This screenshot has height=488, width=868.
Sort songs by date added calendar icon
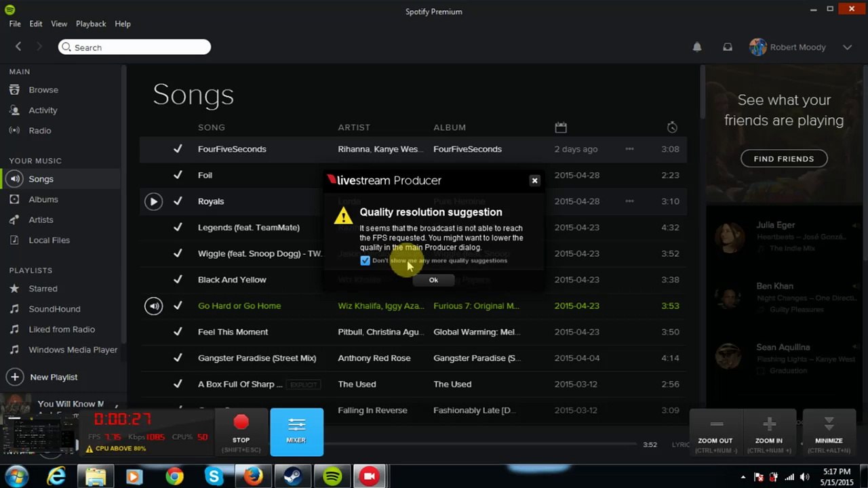pos(560,127)
